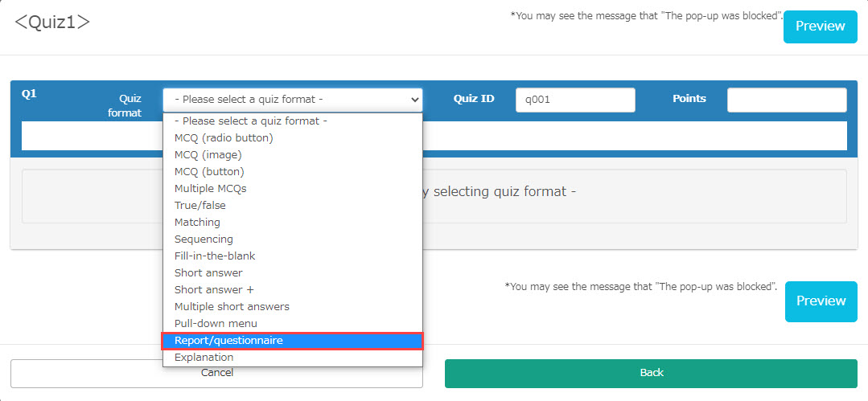Pick MCQ (button) option
868x401 pixels.
tap(209, 172)
